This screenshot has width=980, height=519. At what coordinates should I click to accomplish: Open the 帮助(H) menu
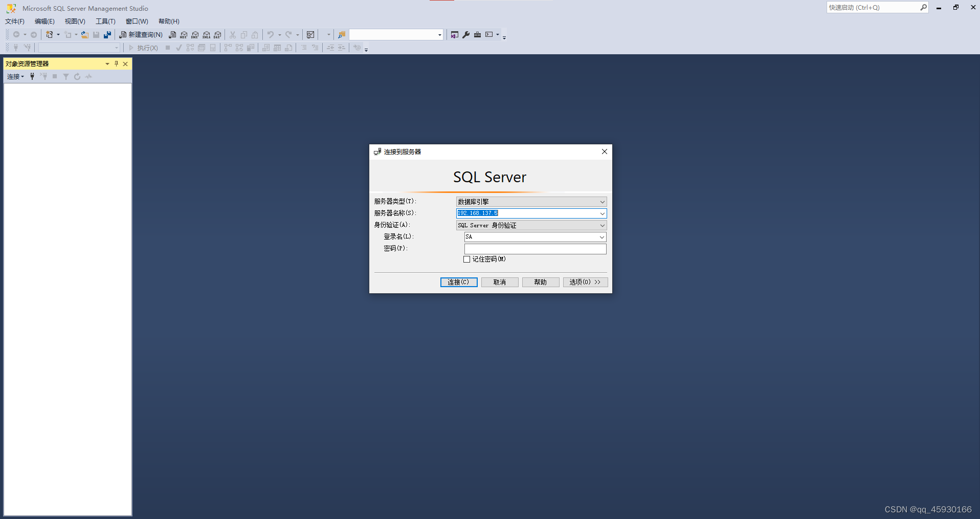click(x=169, y=21)
